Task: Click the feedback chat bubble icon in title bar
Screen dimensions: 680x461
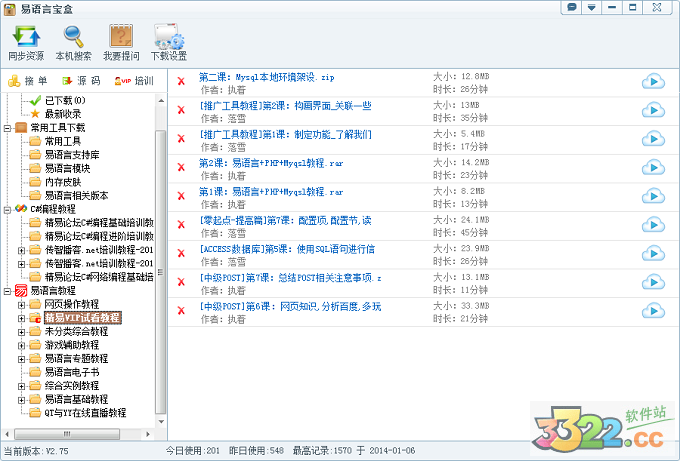Action: click(x=572, y=7)
